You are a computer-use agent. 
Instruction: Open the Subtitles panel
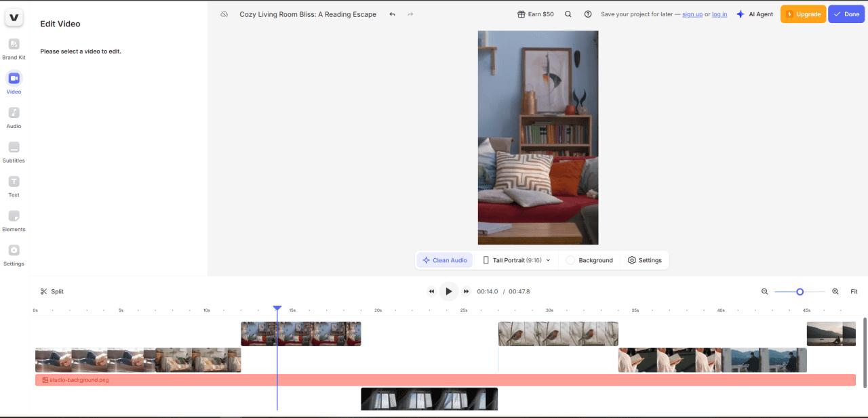(x=14, y=151)
